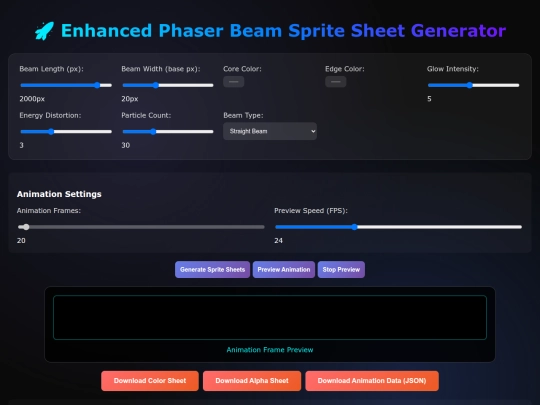Click the Animation Frame Preview caption
This screenshot has width=540, height=405.
(x=270, y=350)
